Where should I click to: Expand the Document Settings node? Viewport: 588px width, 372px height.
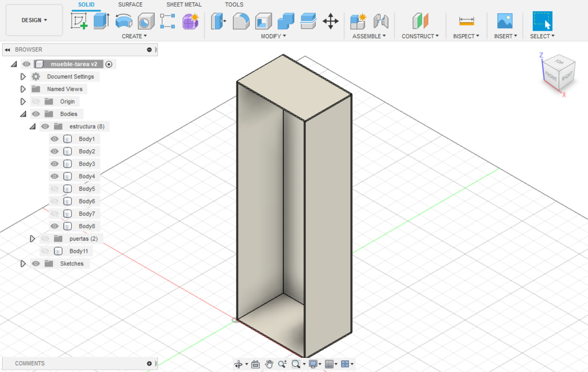[23, 76]
